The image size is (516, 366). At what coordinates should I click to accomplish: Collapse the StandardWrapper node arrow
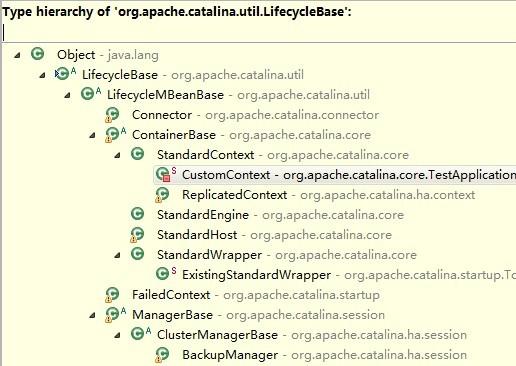coord(117,255)
